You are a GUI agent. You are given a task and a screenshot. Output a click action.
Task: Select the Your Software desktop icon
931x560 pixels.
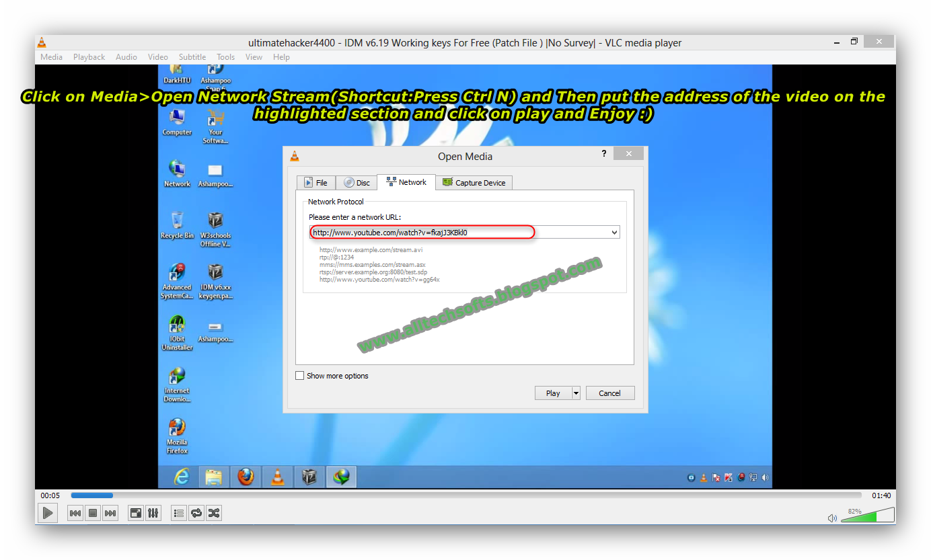215,127
